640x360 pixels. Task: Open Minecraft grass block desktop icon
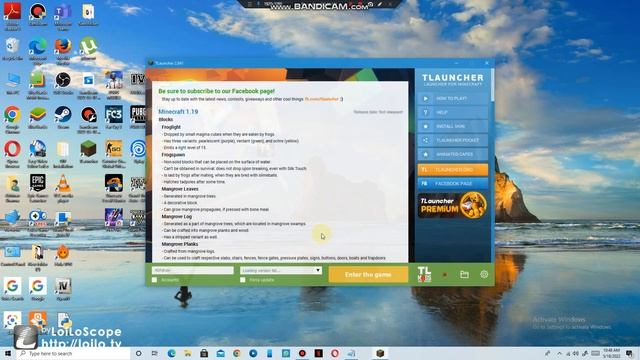pyautogui.click(x=88, y=152)
